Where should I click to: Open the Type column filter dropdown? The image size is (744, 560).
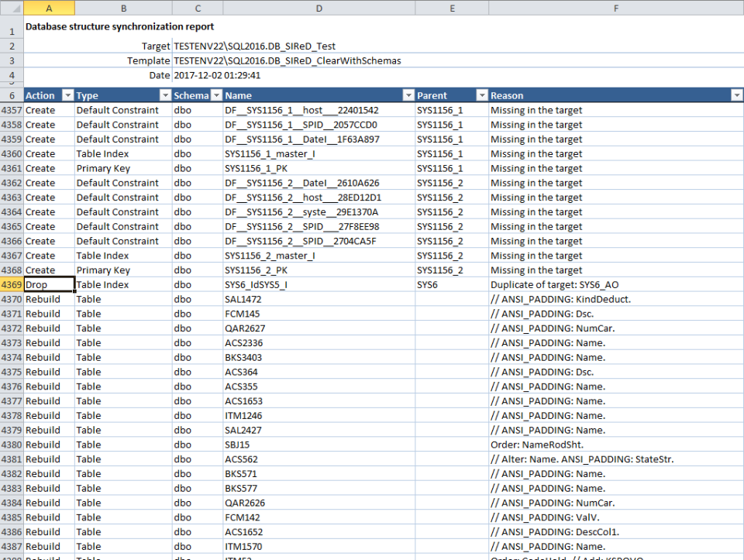pos(164,94)
